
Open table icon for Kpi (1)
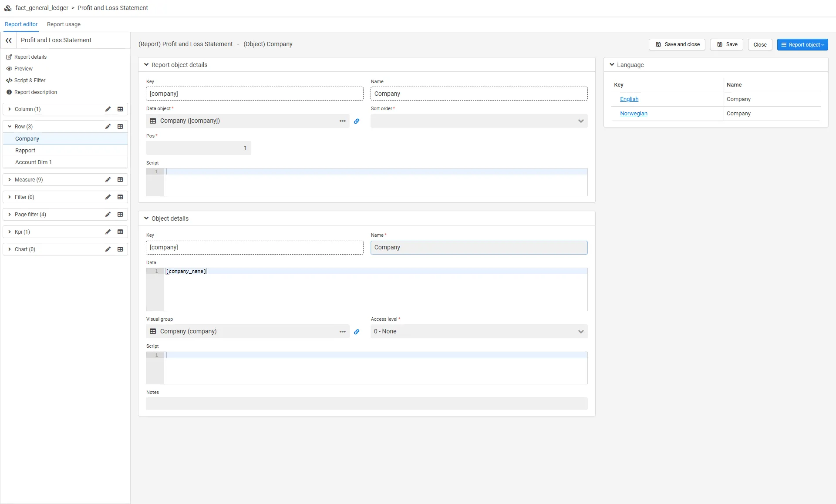tap(120, 232)
